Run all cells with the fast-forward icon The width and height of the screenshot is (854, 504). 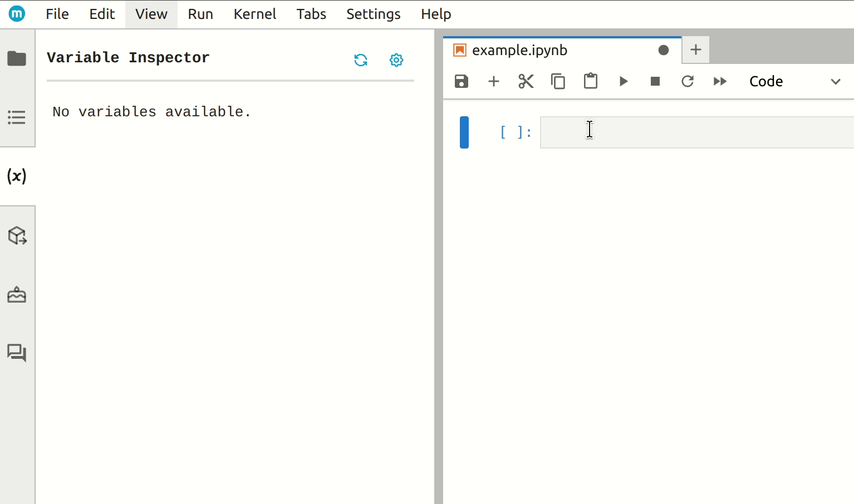click(720, 81)
